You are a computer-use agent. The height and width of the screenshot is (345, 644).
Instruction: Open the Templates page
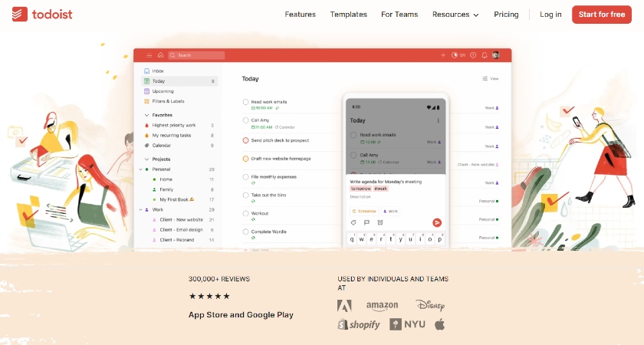[348, 15]
